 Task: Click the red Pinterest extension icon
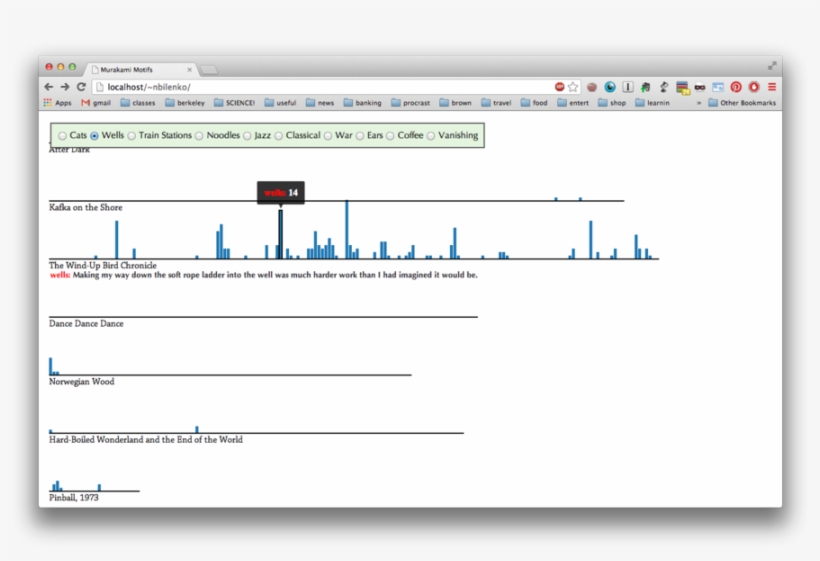point(736,87)
